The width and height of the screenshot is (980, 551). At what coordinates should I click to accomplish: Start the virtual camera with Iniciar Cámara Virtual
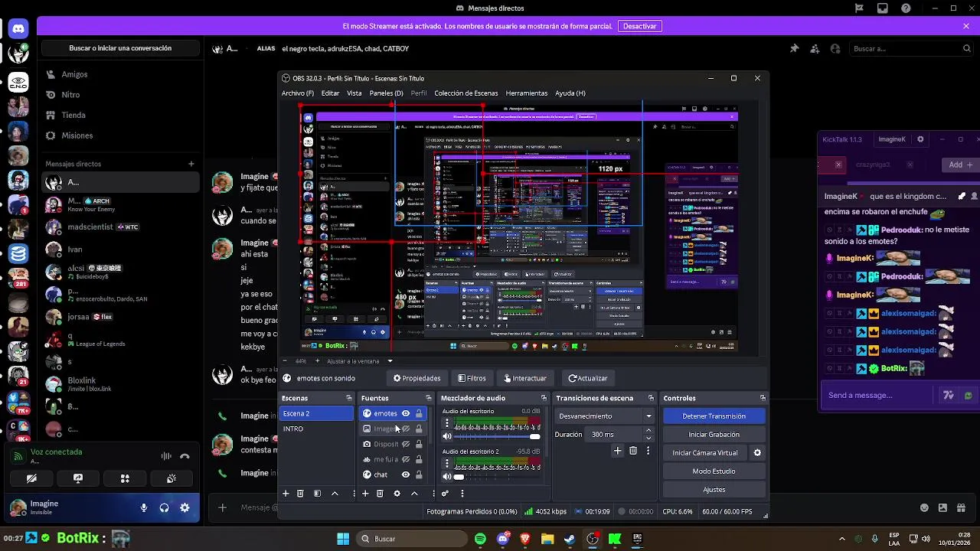[705, 453]
